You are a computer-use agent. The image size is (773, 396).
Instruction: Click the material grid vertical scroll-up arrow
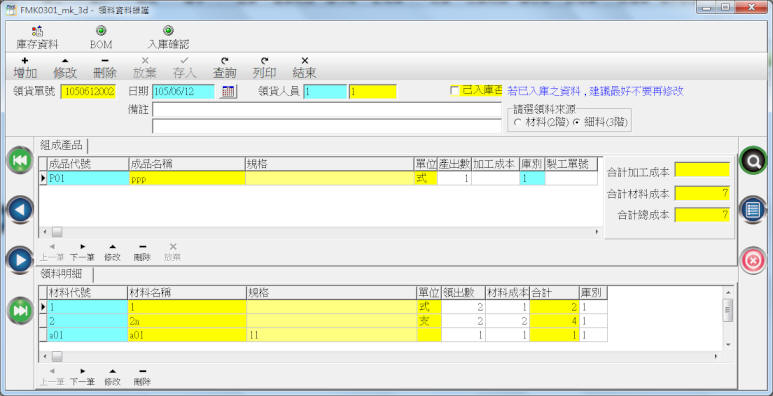click(728, 291)
